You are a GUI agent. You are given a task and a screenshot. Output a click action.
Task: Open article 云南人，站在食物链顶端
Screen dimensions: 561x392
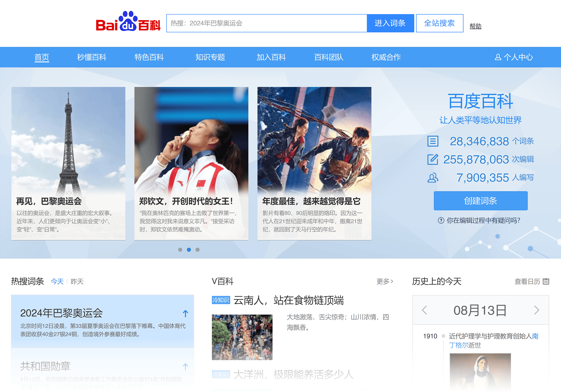click(x=289, y=300)
